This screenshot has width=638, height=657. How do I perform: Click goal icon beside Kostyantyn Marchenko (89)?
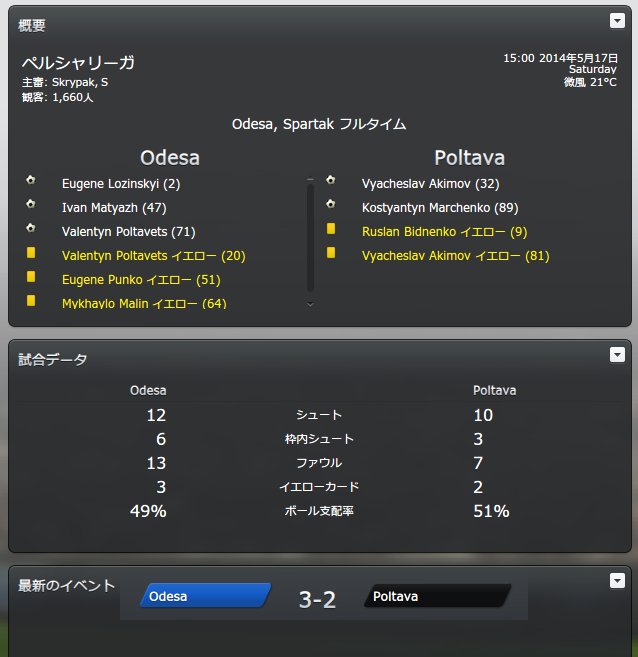tap(331, 204)
